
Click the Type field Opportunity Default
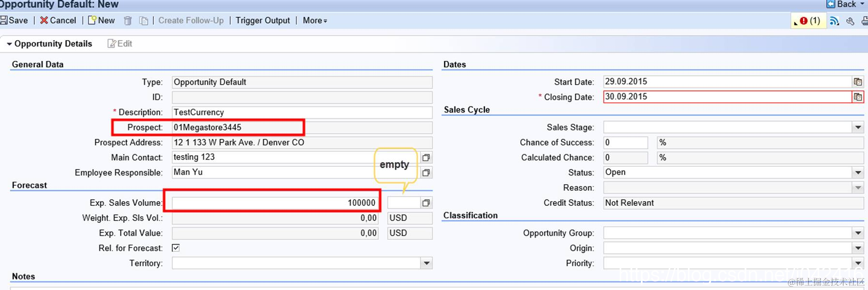302,82
